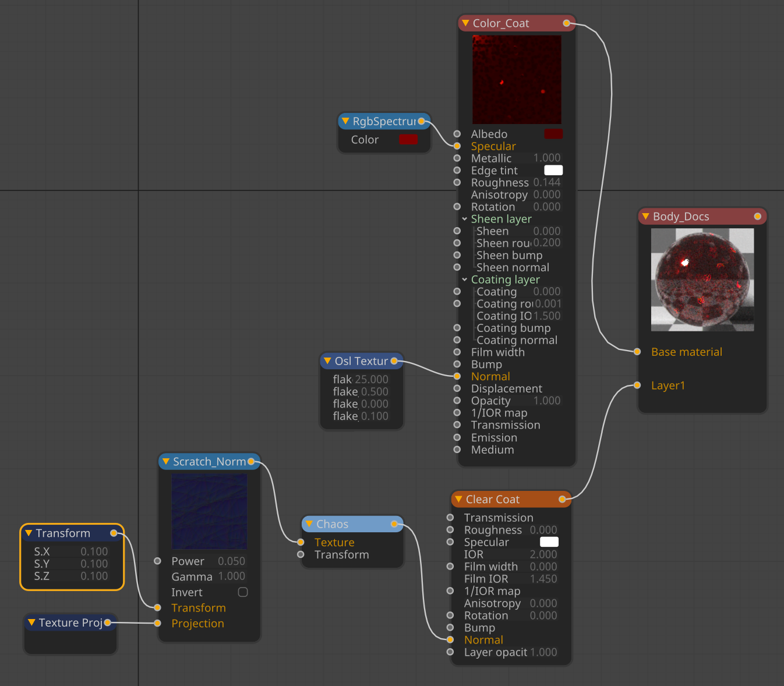Click the Roughness value field in Color_Coat
Screen dimensions: 784x686
tap(546, 183)
